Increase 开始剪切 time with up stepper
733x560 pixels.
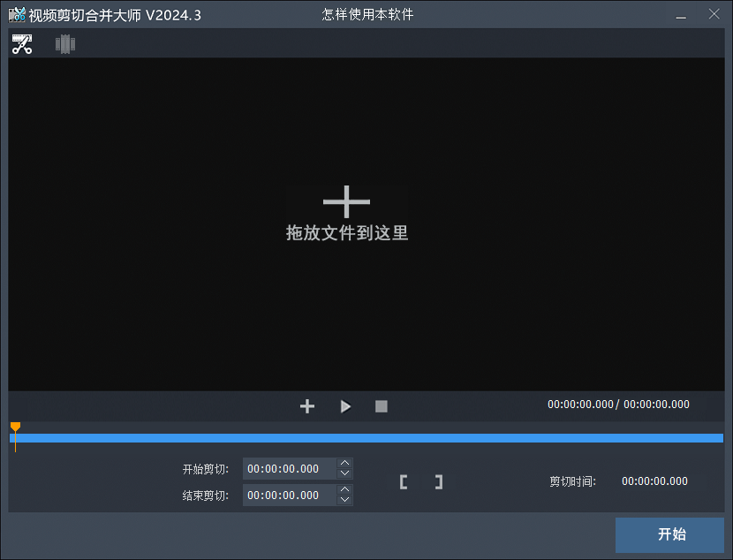[345, 464]
